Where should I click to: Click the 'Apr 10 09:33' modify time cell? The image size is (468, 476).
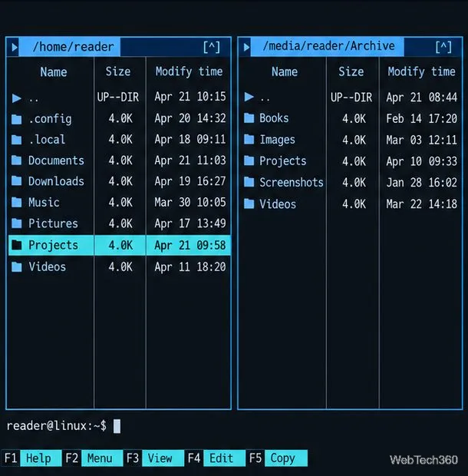click(421, 161)
